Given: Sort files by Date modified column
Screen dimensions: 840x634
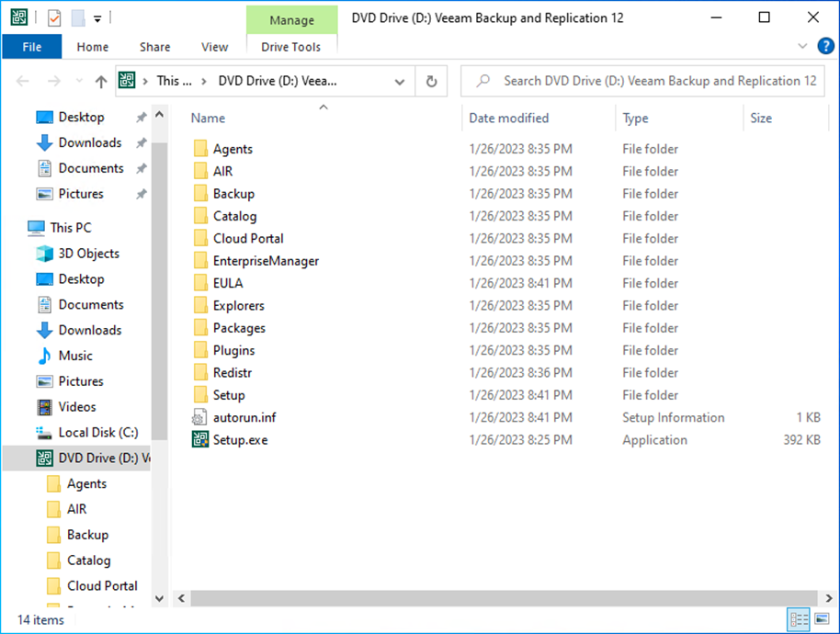Looking at the screenshot, I should (509, 118).
